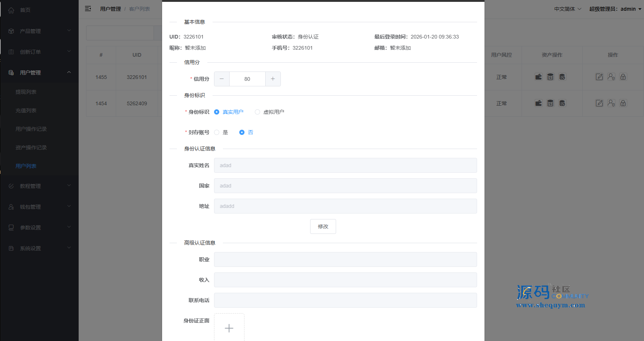Click the coin stack icon in first row

[x=550, y=77]
